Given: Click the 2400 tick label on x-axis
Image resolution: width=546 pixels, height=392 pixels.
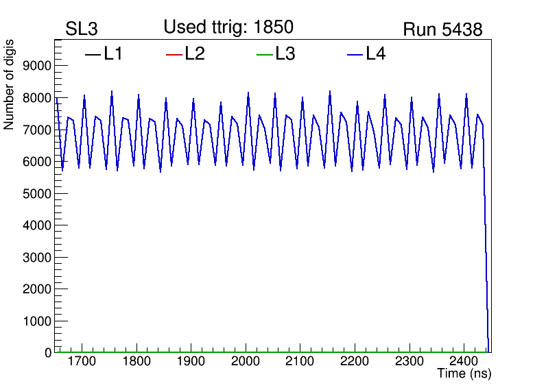Looking at the screenshot, I should (x=463, y=361).
